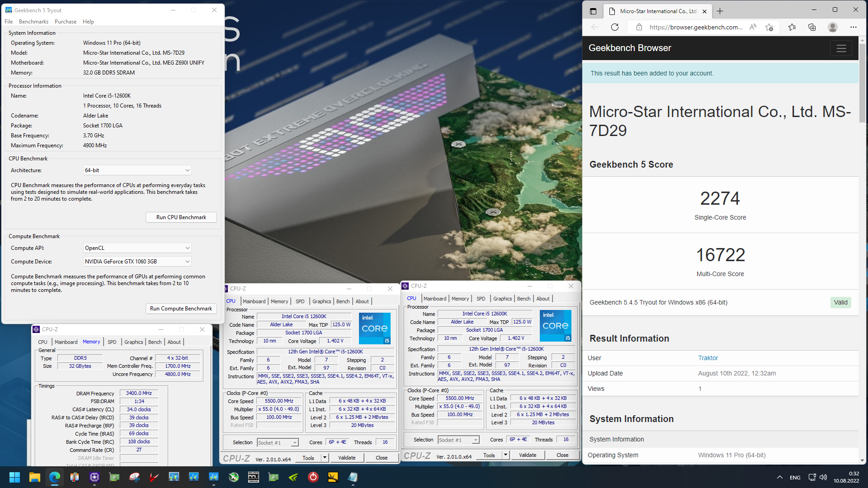Open File Explorer from taskbar
This screenshot has width=868, height=488.
coord(34,477)
